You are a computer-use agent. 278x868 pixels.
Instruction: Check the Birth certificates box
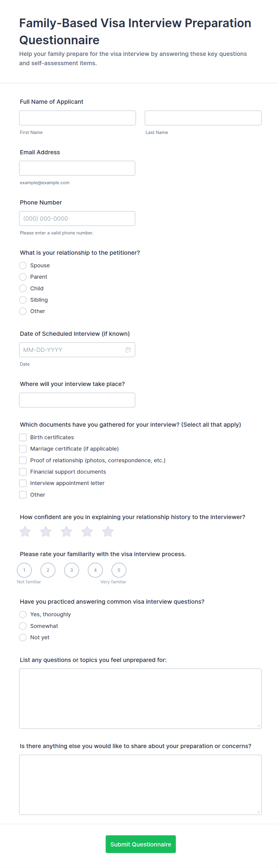pyautogui.click(x=23, y=437)
